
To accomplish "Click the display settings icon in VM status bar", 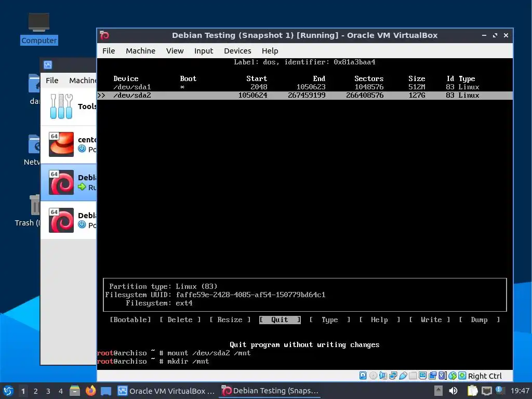I will click(x=423, y=376).
